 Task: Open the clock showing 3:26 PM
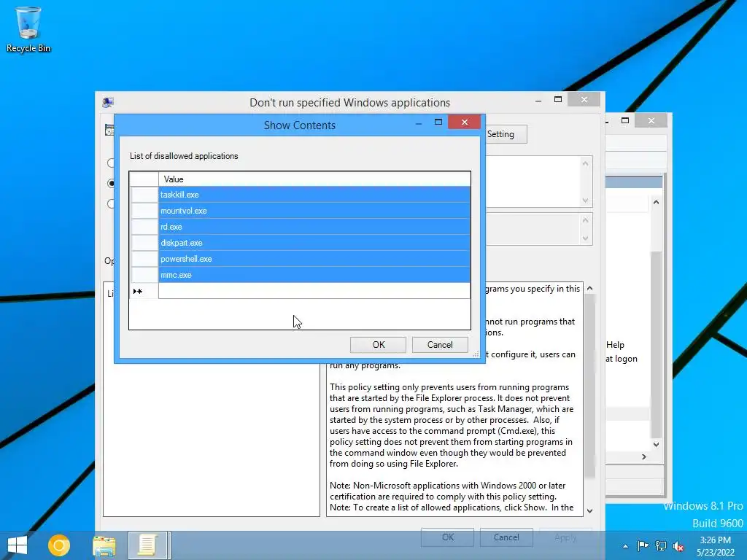tap(715, 546)
